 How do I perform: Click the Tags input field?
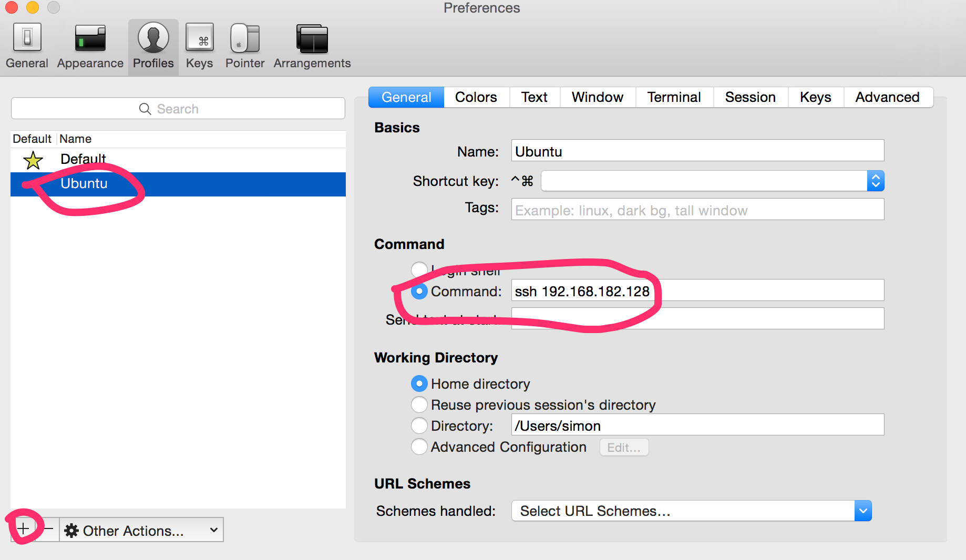pos(697,210)
